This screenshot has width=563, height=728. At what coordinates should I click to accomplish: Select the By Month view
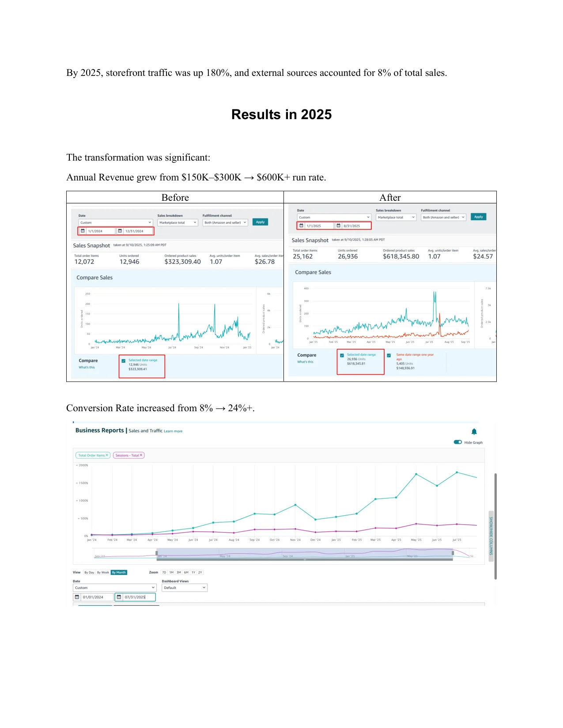(119, 572)
